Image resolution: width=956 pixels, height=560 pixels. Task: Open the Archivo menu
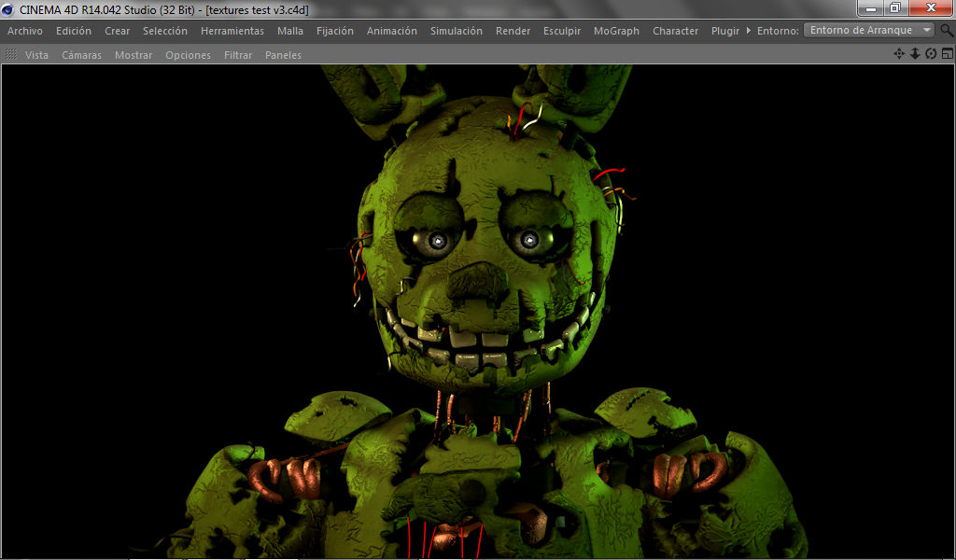pos(25,31)
